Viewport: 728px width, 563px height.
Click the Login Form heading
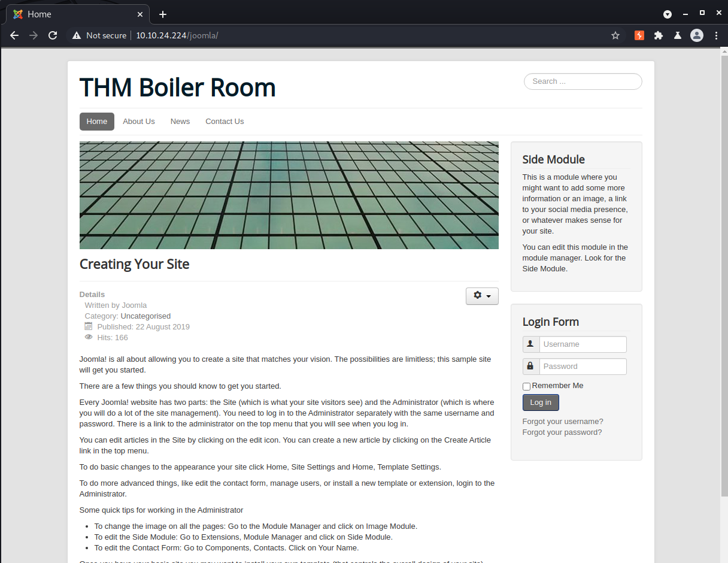click(551, 322)
